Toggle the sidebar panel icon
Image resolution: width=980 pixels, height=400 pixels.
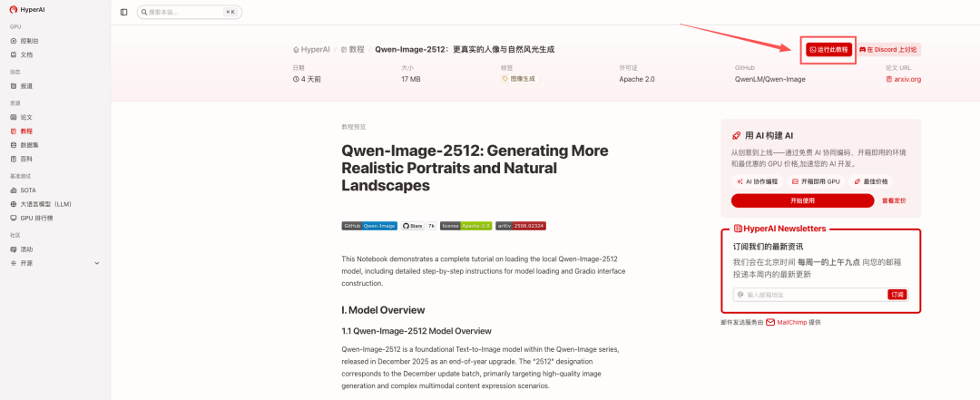click(x=123, y=12)
